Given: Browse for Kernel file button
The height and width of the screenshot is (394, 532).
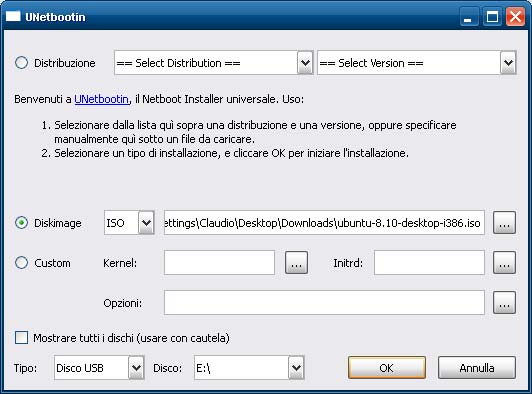Looking at the screenshot, I should [x=296, y=263].
